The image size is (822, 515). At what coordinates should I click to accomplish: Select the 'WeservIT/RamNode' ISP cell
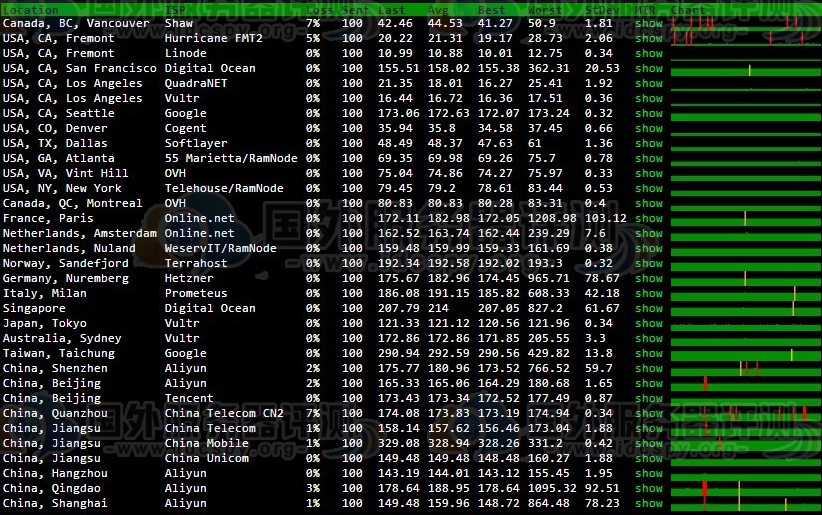click(220, 248)
